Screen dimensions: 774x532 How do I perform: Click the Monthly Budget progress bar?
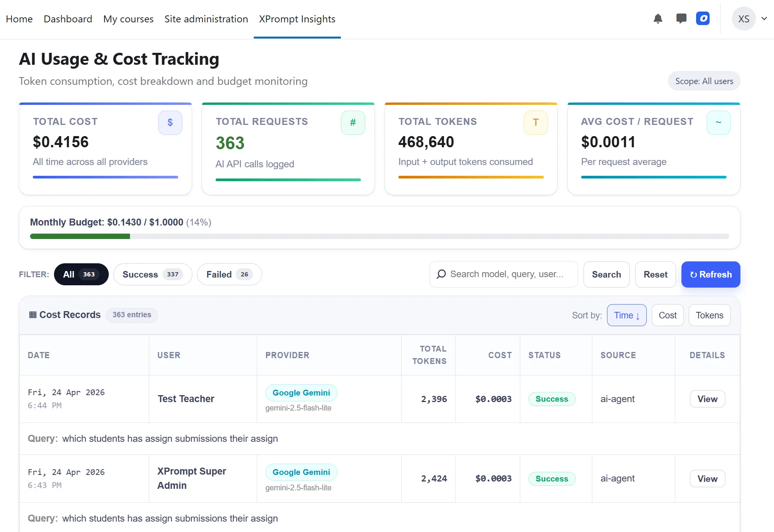coord(379,236)
